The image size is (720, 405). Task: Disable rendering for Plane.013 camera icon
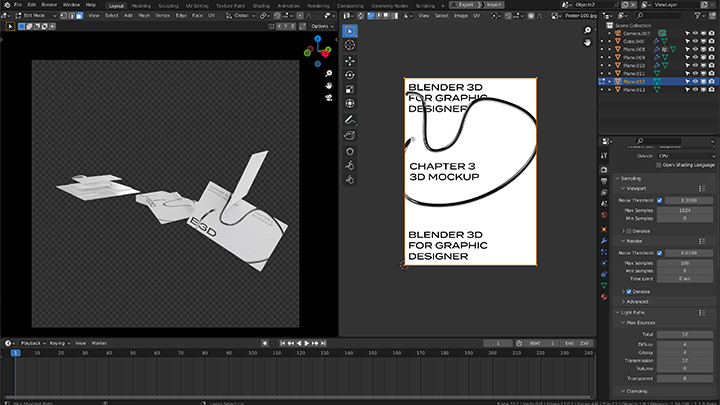click(711, 90)
